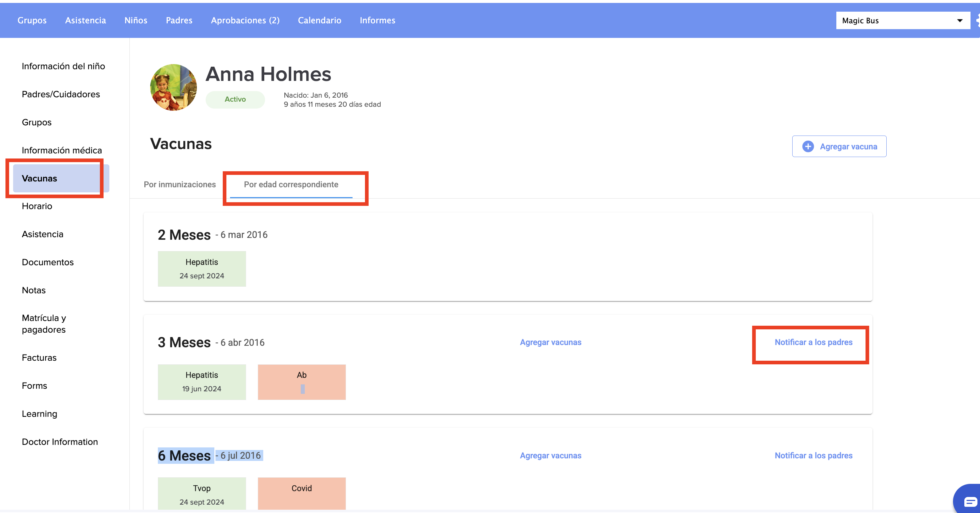Select Por edad correspondiente tab

(x=291, y=184)
